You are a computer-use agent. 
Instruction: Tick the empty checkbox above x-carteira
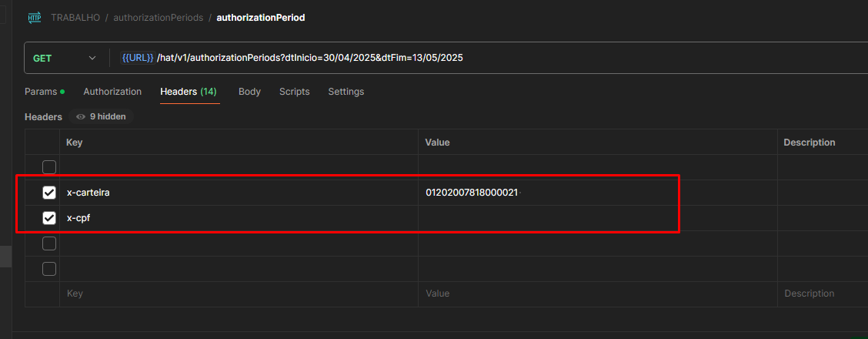[49, 167]
